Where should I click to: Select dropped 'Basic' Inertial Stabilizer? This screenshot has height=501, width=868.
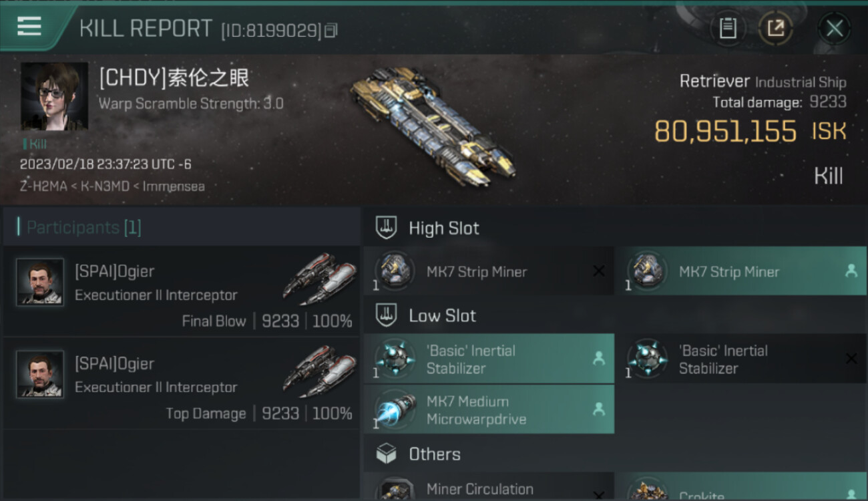(x=489, y=359)
